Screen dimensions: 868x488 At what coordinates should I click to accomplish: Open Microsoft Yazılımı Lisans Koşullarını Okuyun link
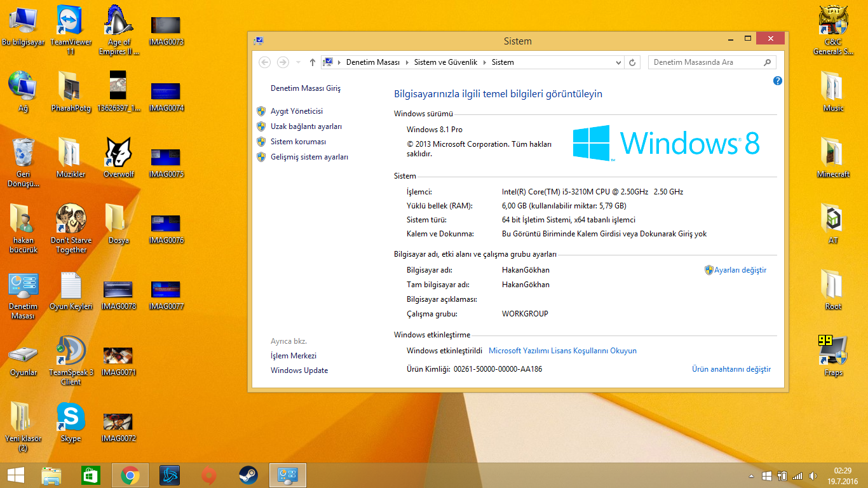point(562,351)
